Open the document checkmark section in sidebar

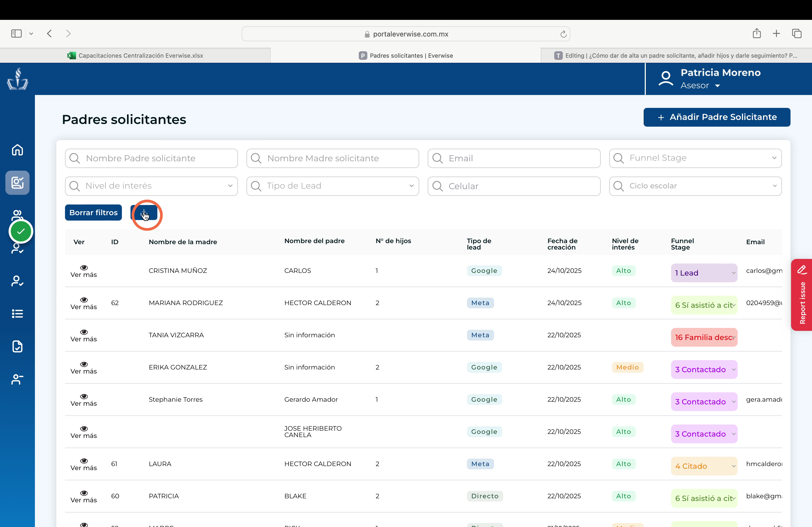coord(17,346)
